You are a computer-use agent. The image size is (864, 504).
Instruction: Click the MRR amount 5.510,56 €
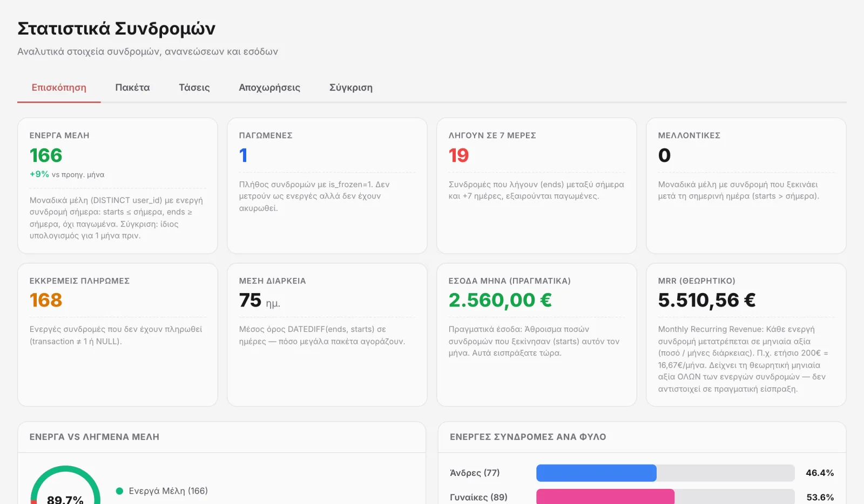point(707,300)
